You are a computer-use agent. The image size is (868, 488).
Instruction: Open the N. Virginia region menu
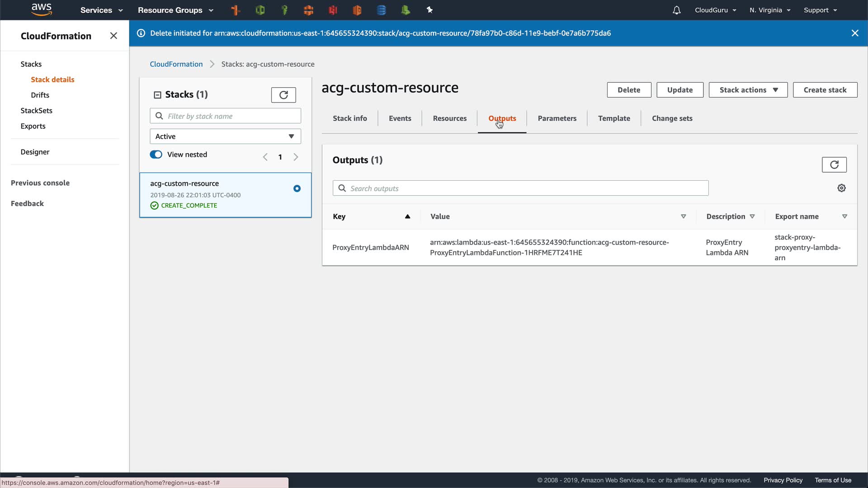(x=769, y=10)
